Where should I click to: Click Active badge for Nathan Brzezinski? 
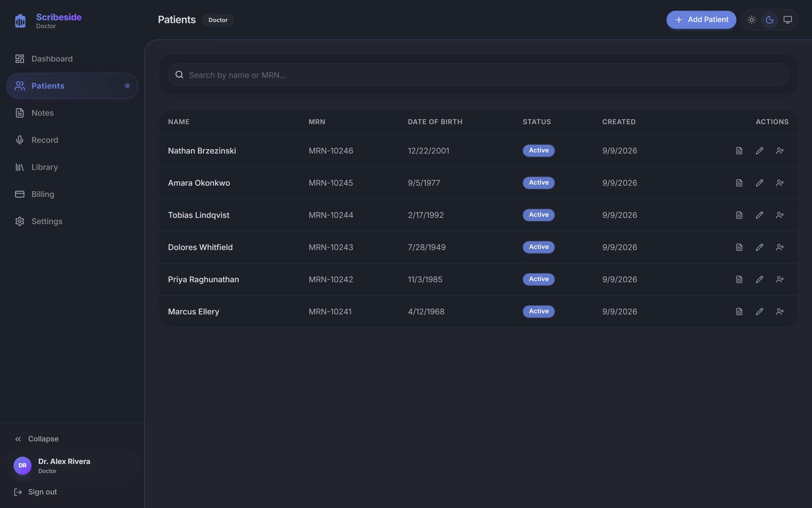point(539,150)
